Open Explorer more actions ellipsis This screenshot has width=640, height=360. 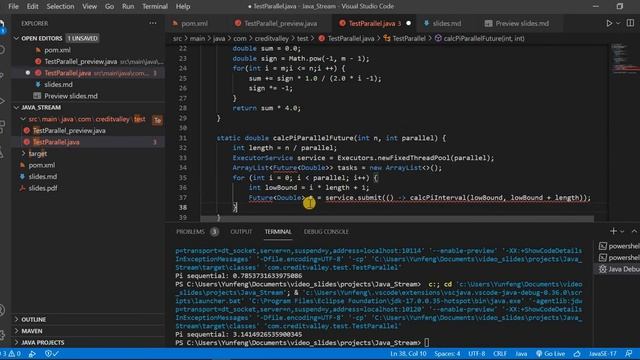pyautogui.click(x=153, y=23)
